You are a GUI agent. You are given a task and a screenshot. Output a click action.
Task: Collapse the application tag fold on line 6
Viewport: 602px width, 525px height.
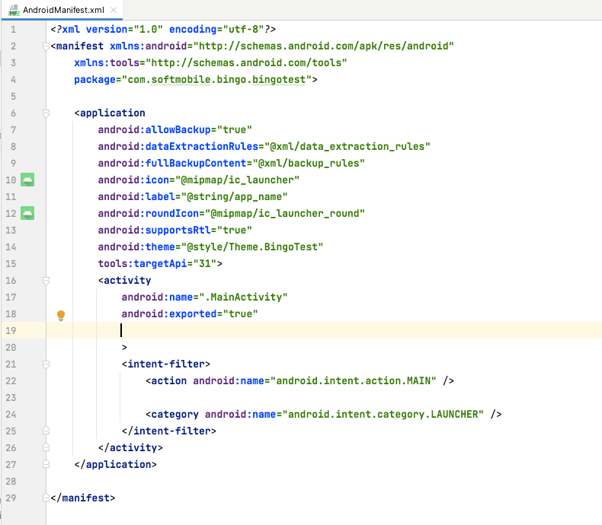[x=46, y=113]
